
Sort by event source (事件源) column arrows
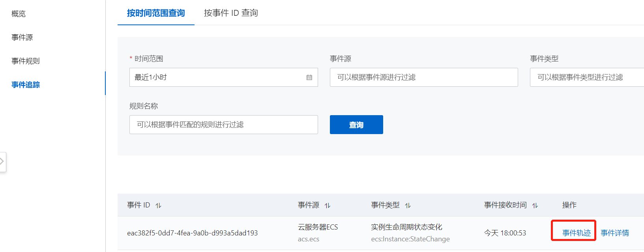[327, 205]
